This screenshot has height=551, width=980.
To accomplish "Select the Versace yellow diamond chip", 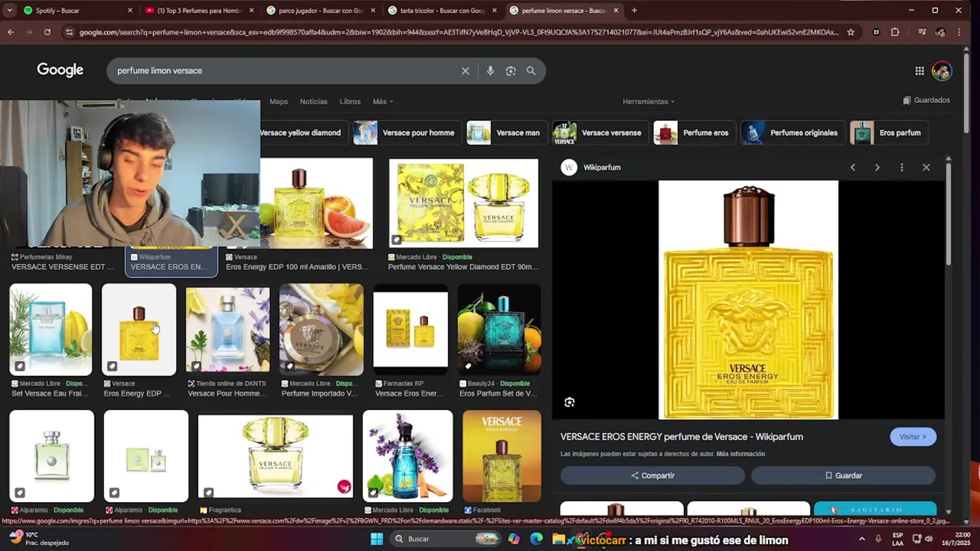I will tap(300, 133).
